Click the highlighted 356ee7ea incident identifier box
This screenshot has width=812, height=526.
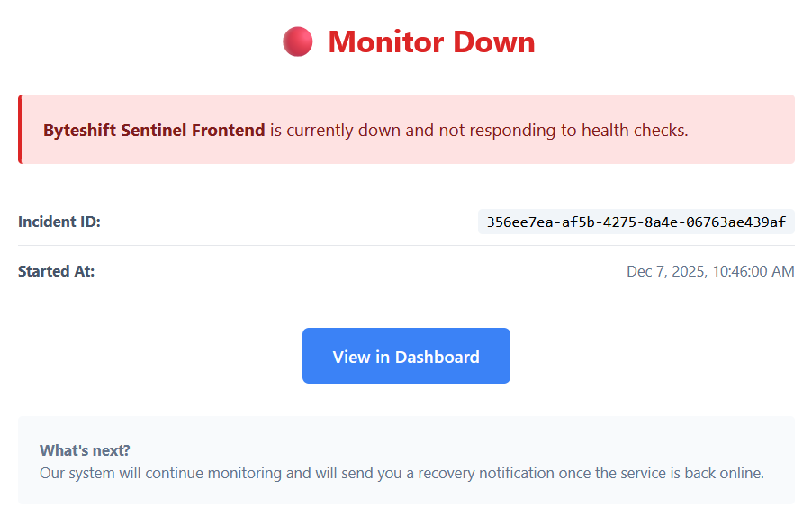click(x=636, y=222)
